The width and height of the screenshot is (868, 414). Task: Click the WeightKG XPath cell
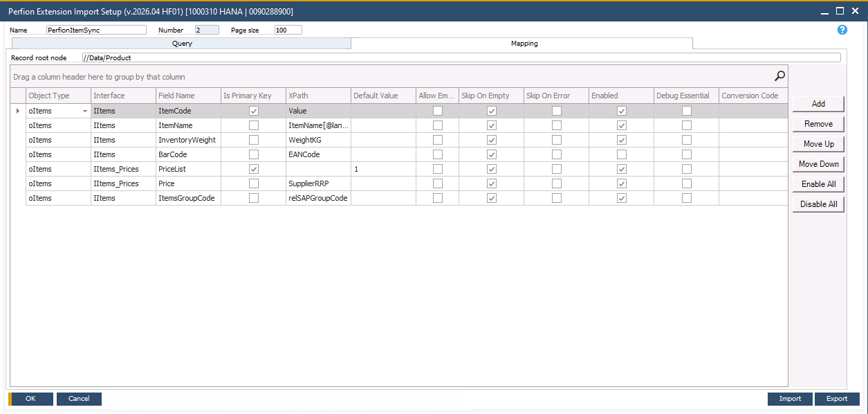click(318, 140)
